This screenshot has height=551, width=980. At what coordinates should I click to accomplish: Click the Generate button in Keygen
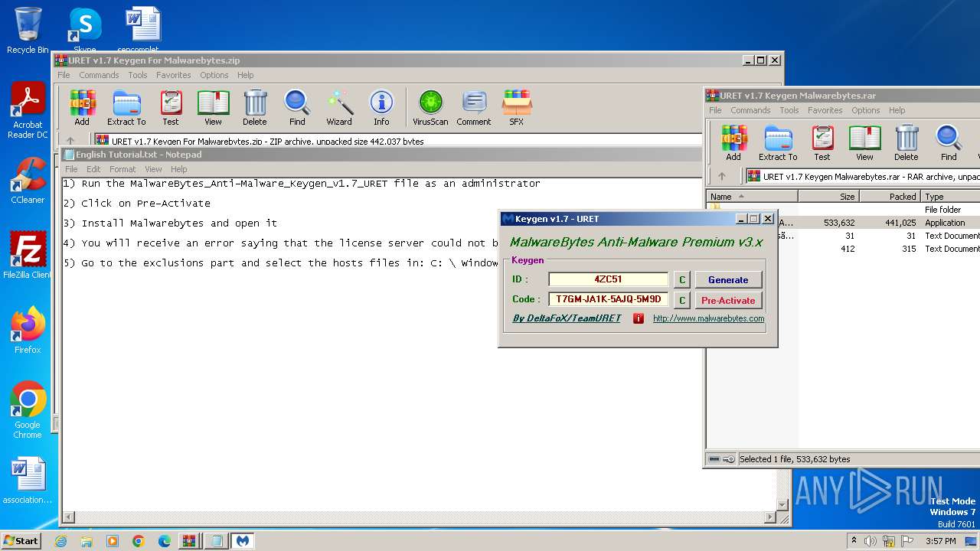coord(728,280)
